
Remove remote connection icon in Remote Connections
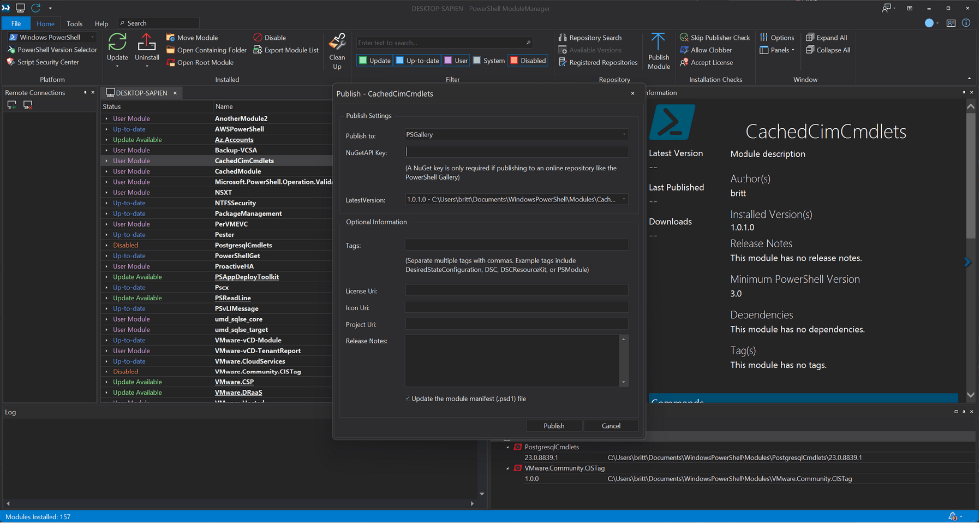(28, 105)
